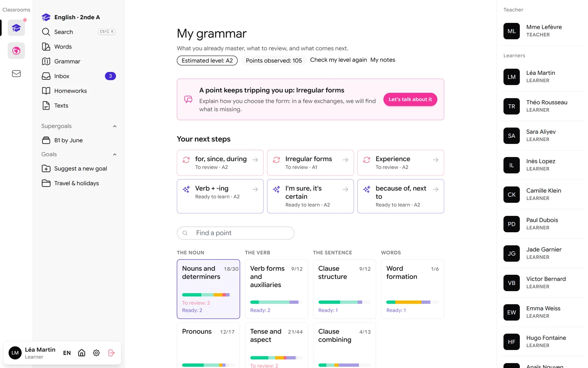This screenshot has width=588, height=368.
Task: Click sparkle icon on because of card
Action: point(367,189)
